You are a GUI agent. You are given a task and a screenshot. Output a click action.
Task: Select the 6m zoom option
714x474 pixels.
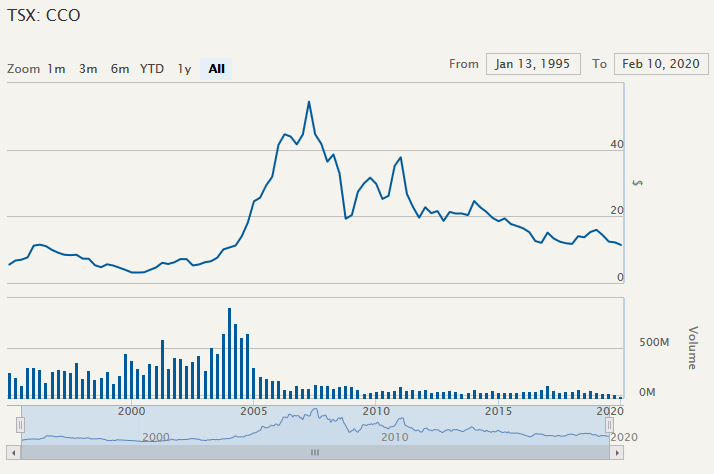click(x=120, y=69)
